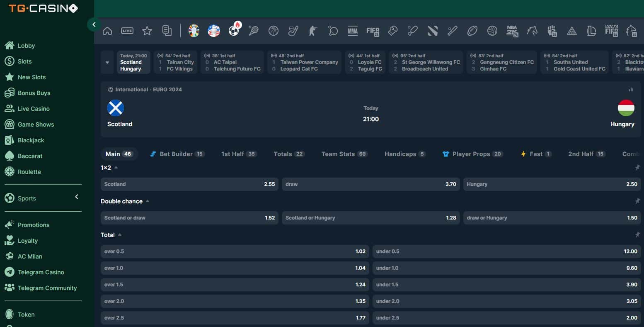The height and width of the screenshot is (327, 644).
Task: Select the baseball bat icon
Action: pos(453,31)
